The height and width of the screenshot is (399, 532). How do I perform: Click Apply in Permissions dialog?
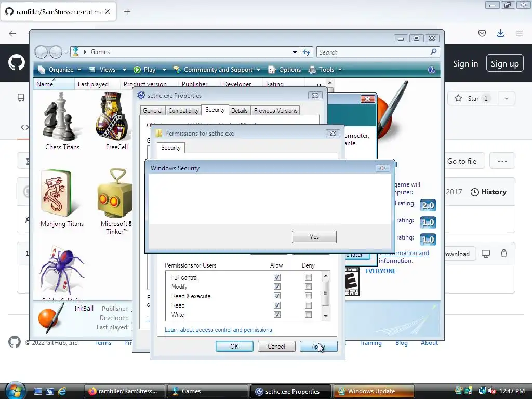(318, 347)
